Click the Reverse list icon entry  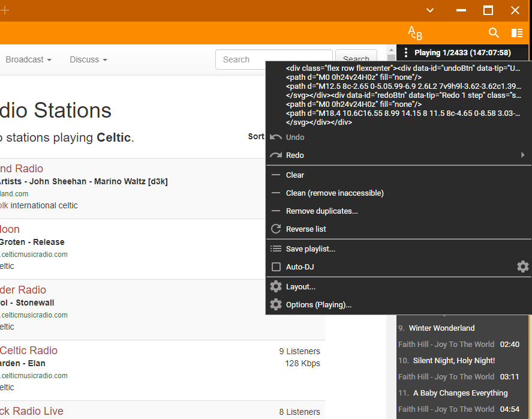tap(276, 229)
